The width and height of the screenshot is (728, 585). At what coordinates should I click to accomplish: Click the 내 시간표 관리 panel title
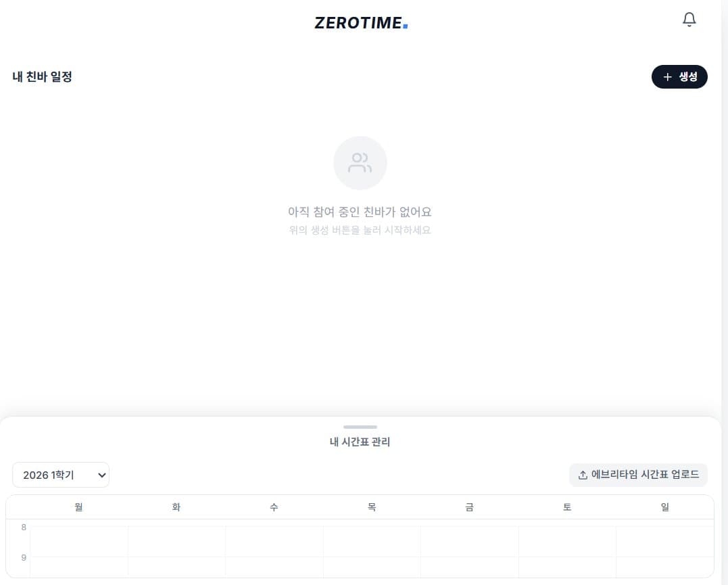[360, 442]
